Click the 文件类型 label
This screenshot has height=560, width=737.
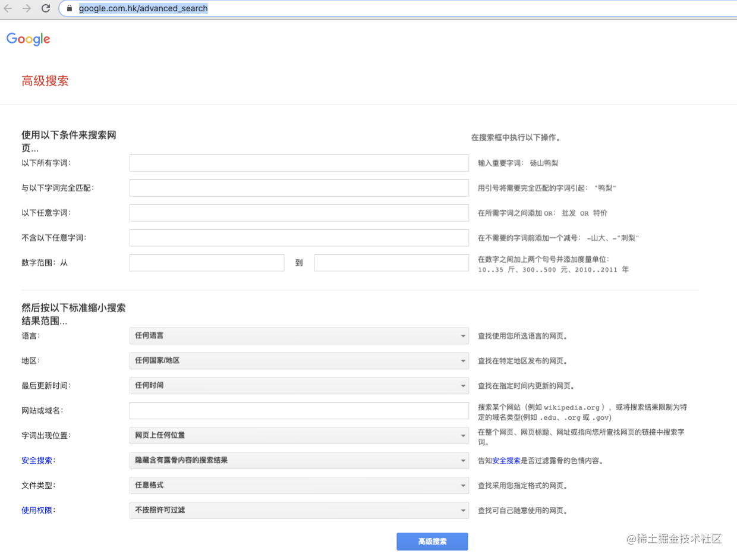click(x=38, y=486)
